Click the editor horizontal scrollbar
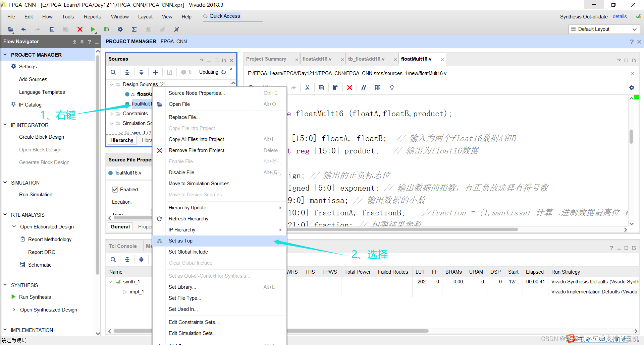This screenshot has height=345, width=644. pos(402,229)
